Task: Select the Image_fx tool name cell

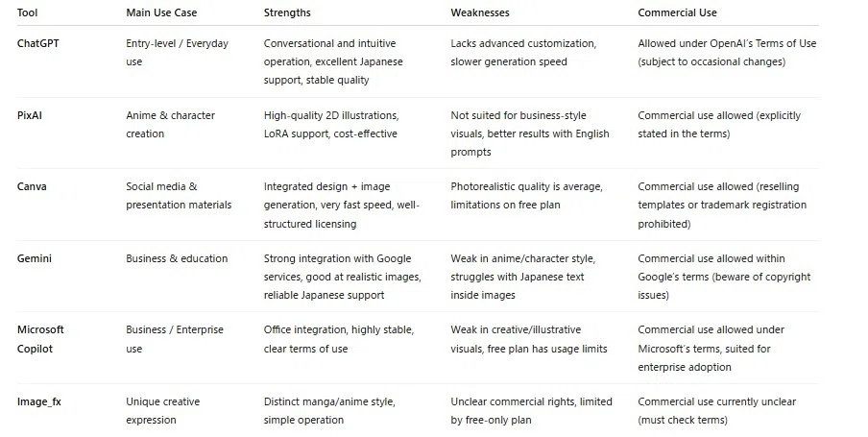Action: pyautogui.click(x=38, y=401)
